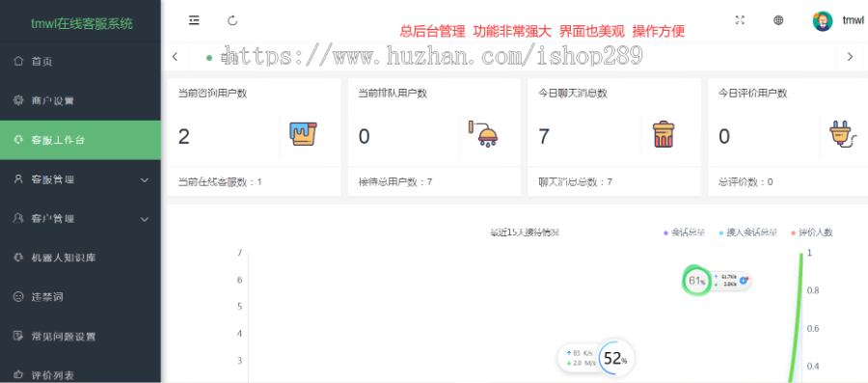Click the home icon beside 首页

(x=18, y=61)
